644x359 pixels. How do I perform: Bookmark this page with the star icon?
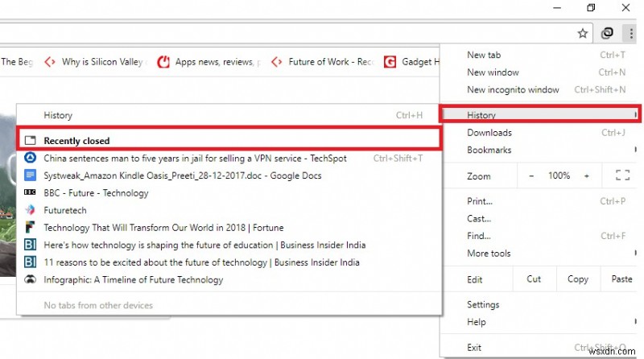click(x=582, y=33)
